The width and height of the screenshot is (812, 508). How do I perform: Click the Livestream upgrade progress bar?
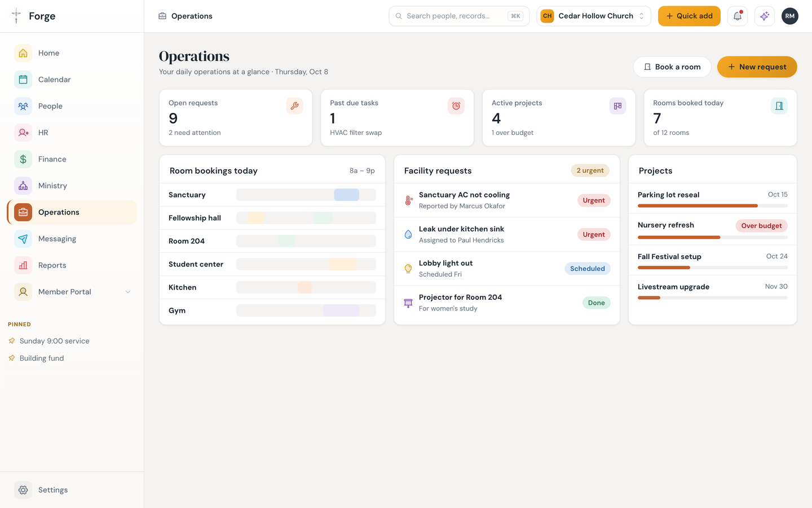click(713, 298)
